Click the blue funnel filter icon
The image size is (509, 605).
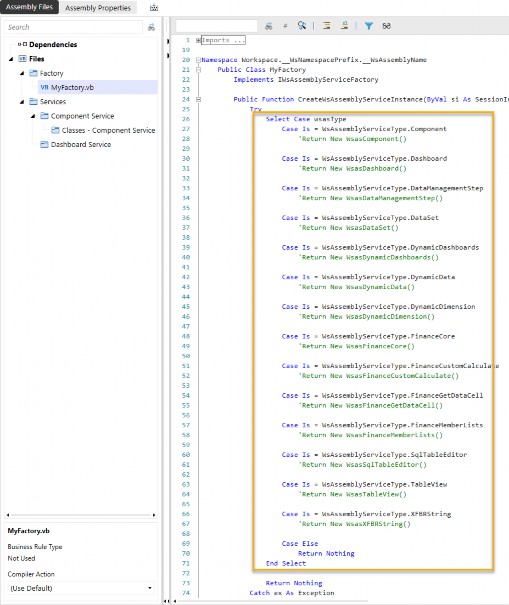[x=369, y=26]
